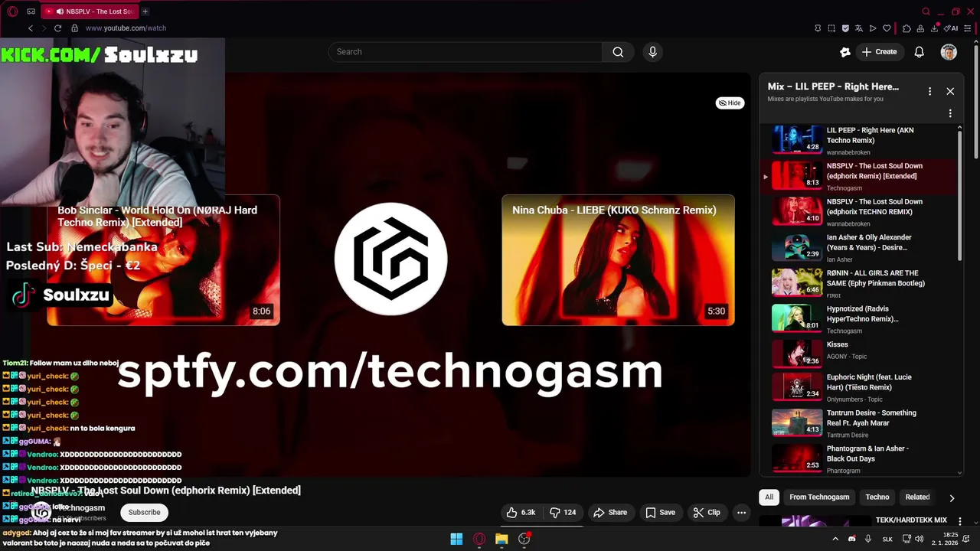Open the browser extensions cube icon
Image resolution: width=980 pixels, height=551 pixels.
[x=906, y=28]
